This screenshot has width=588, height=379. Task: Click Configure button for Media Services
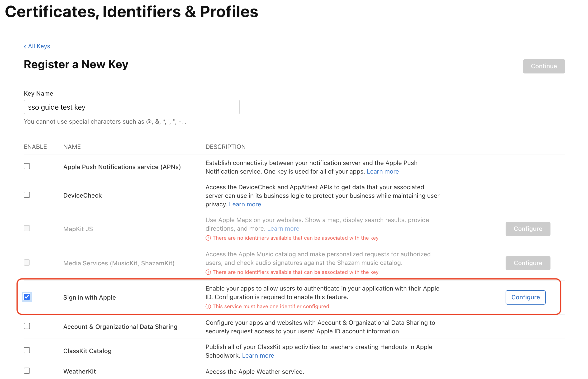click(527, 263)
